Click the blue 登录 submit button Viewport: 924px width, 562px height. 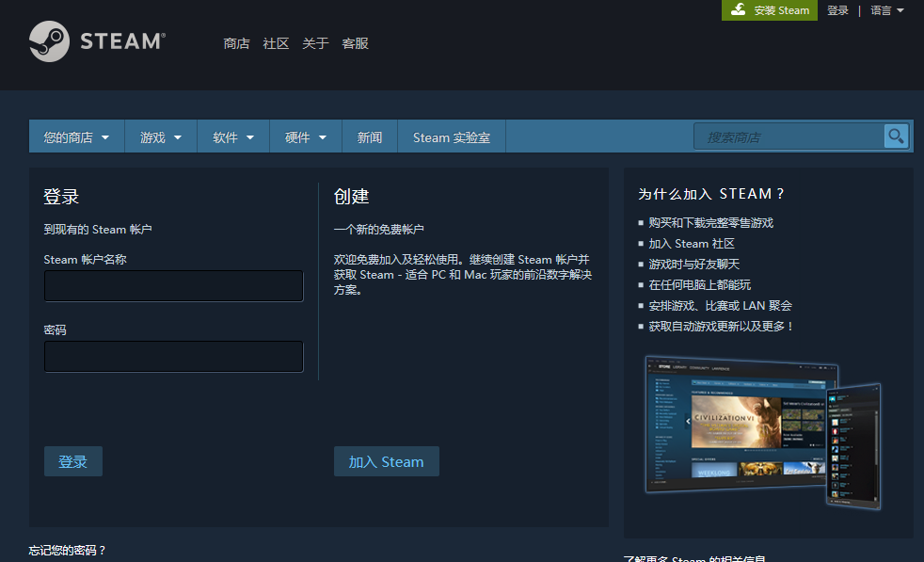click(x=73, y=461)
